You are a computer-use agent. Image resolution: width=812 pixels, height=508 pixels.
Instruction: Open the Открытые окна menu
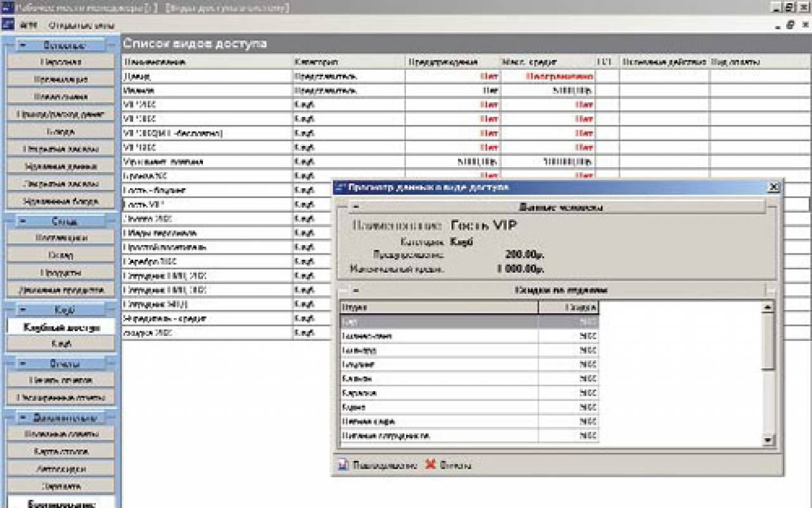coord(82,25)
